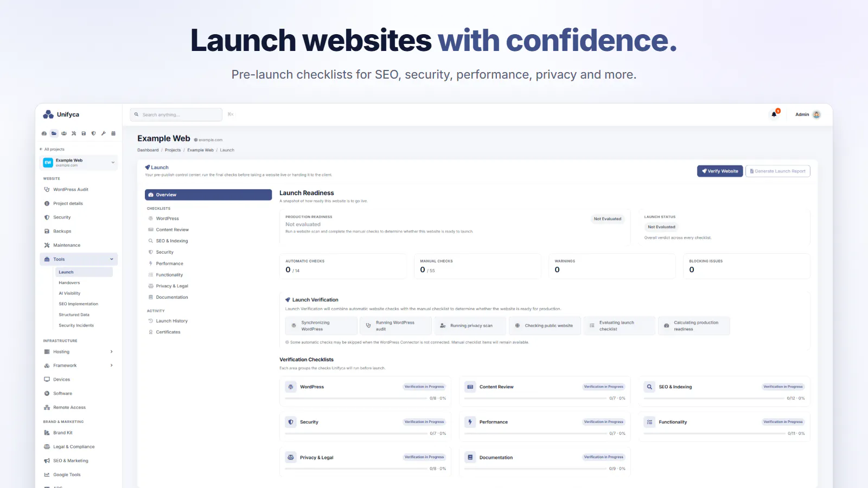
Task: Click the floppy disk icon in sidebar toolbar
Action: tap(84, 133)
